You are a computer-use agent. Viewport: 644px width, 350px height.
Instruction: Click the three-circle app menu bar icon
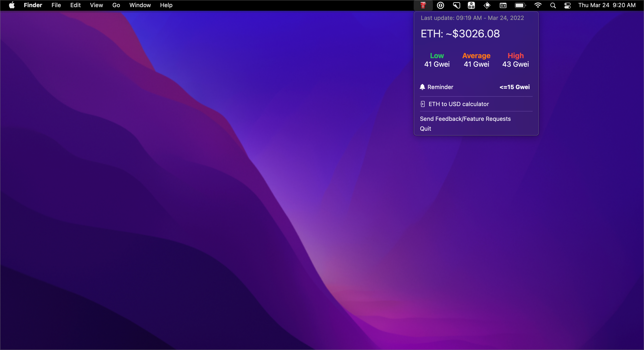471,5
